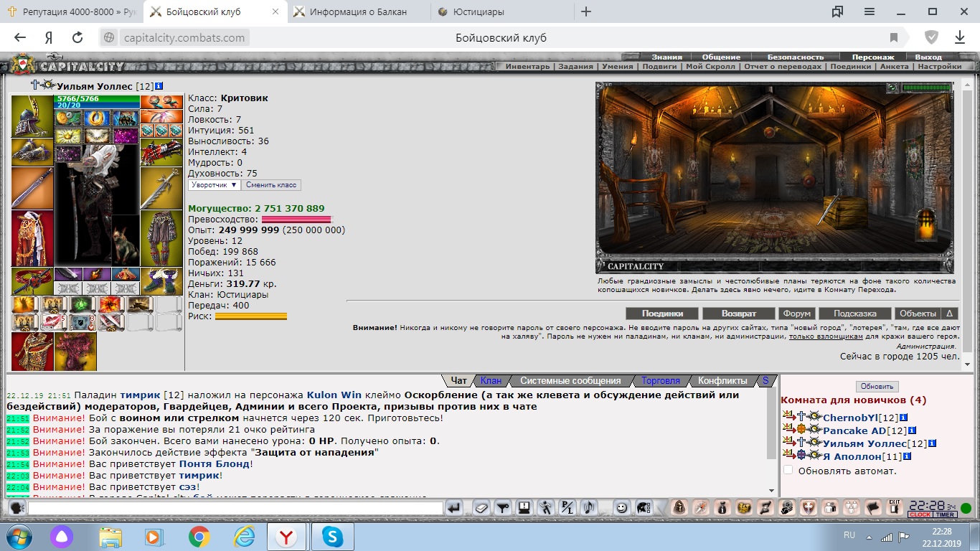Select the serrated blade in right weapon slot
Viewport: 980px width, 551px height.
(x=161, y=188)
